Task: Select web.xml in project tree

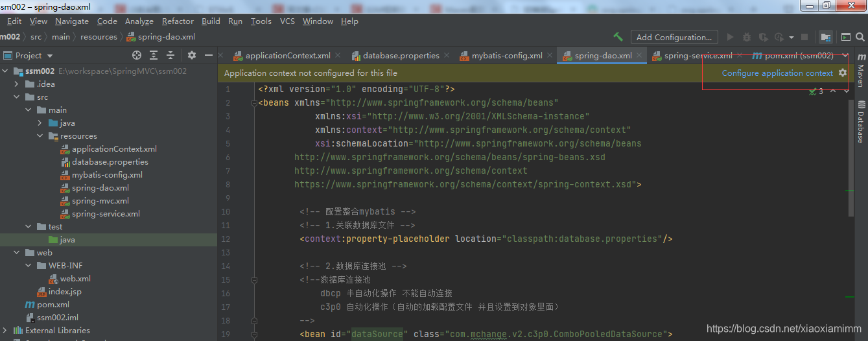Action: coord(75,279)
